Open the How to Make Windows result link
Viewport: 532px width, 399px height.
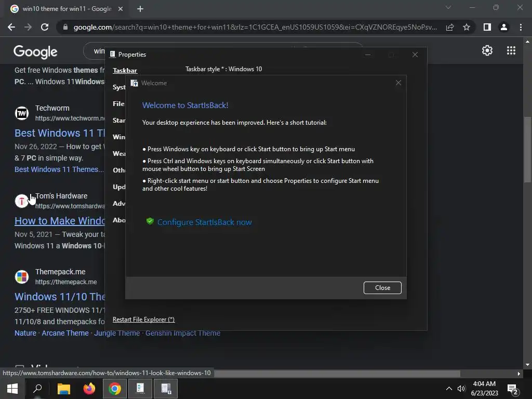click(x=60, y=221)
